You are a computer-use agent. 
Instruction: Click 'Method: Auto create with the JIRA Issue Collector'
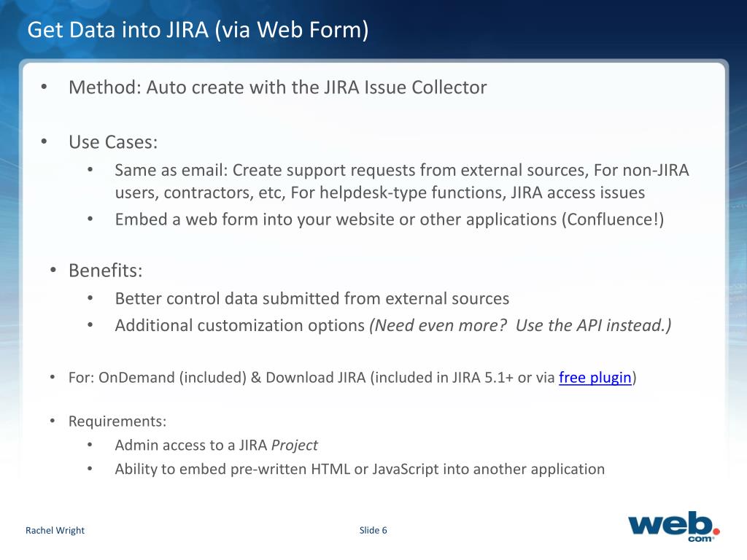[x=278, y=87]
